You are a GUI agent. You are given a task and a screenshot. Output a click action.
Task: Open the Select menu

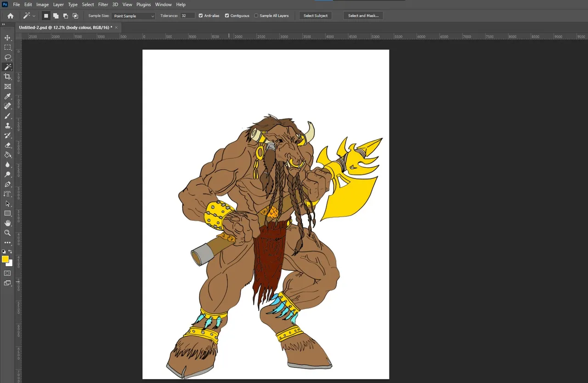(x=88, y=5)
